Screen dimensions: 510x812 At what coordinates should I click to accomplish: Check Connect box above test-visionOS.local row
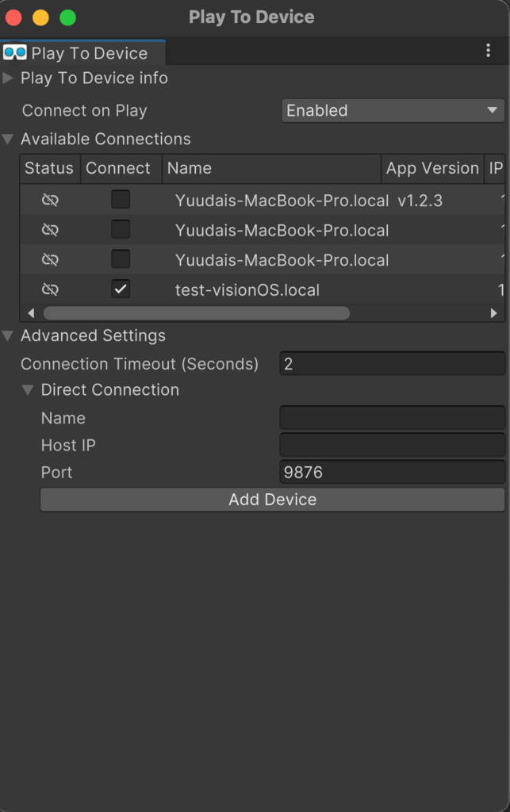(121, 259)
